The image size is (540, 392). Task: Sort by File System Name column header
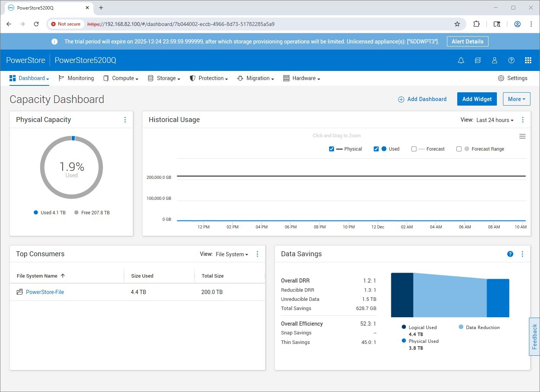[37, 276]
